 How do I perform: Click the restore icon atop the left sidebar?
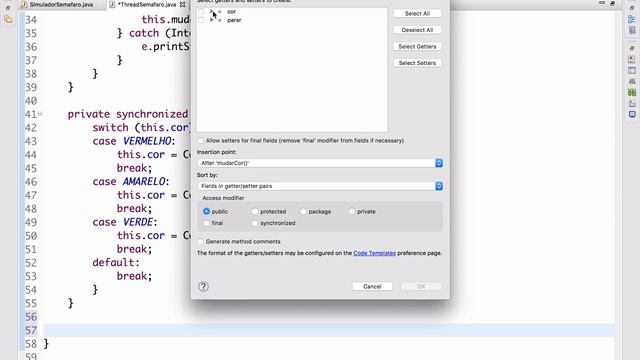8,8
